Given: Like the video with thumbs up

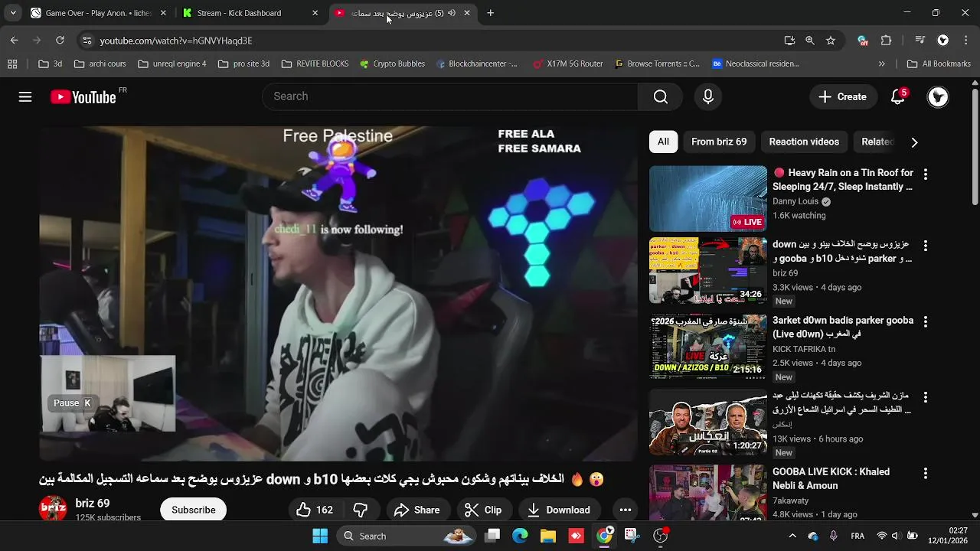Looking at the screenshot, I should [315, 510].
